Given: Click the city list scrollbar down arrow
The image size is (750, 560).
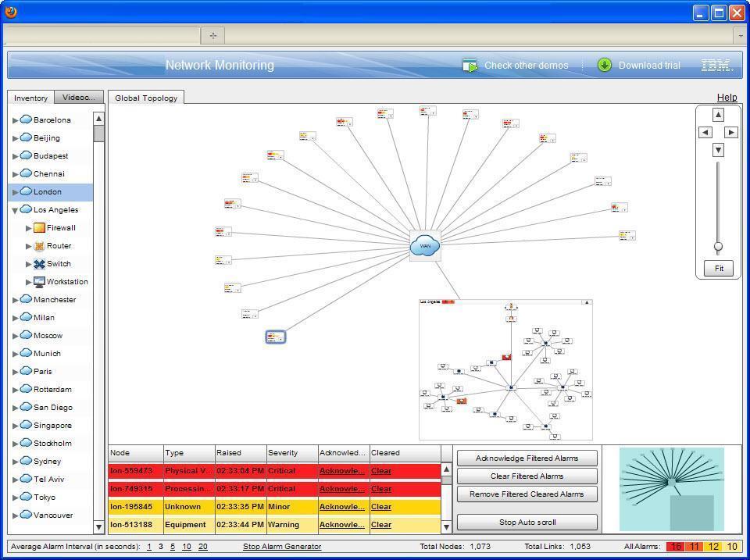Looking at the screenshot, I should pyautogui.click(x=98, y=529).
